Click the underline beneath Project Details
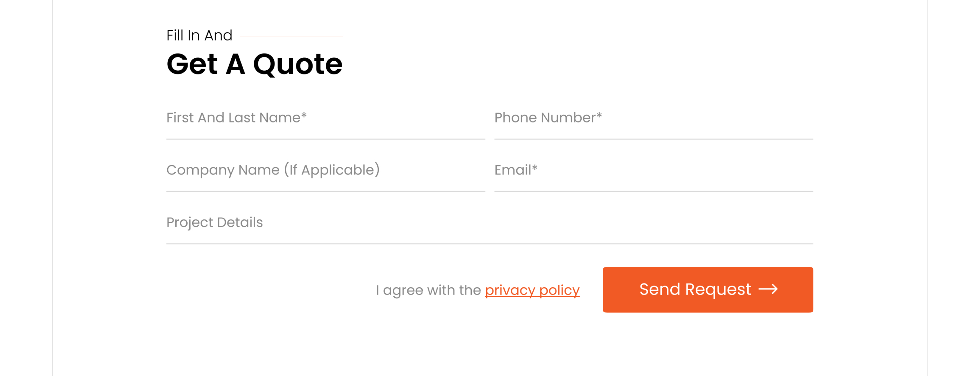The width and height of the screenshot is (980, 376). point(489,244)
